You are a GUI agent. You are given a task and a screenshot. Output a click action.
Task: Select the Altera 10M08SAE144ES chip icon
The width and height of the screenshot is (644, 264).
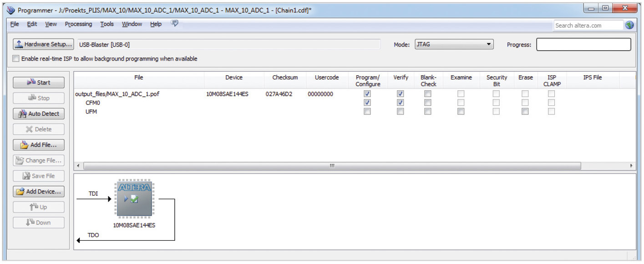pyautogui.click(x=134, y=199)
